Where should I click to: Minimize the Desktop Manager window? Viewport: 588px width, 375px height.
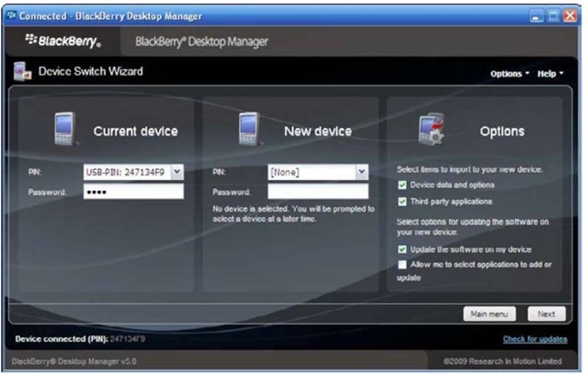pyautogui.click(x=537, y=17)
